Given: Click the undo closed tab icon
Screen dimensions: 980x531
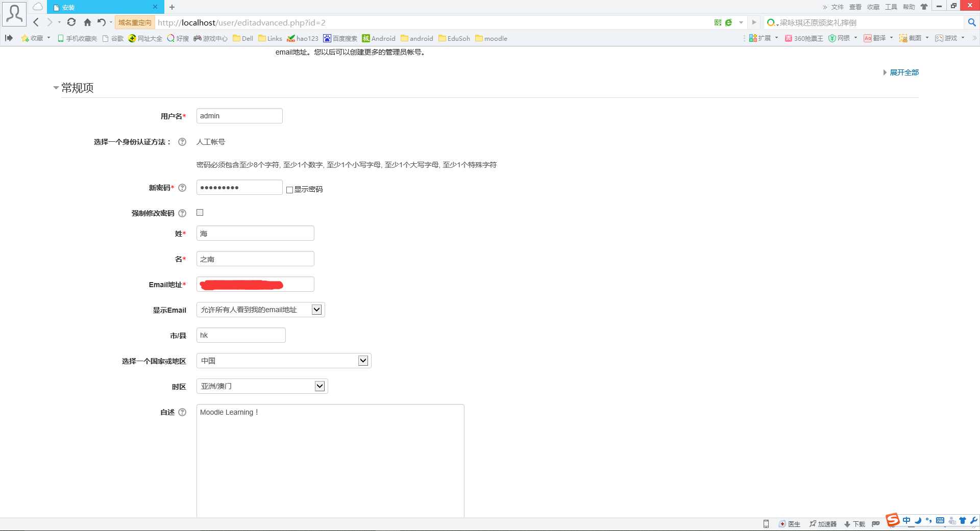Looking at the screenshot, I should point(102,22).
